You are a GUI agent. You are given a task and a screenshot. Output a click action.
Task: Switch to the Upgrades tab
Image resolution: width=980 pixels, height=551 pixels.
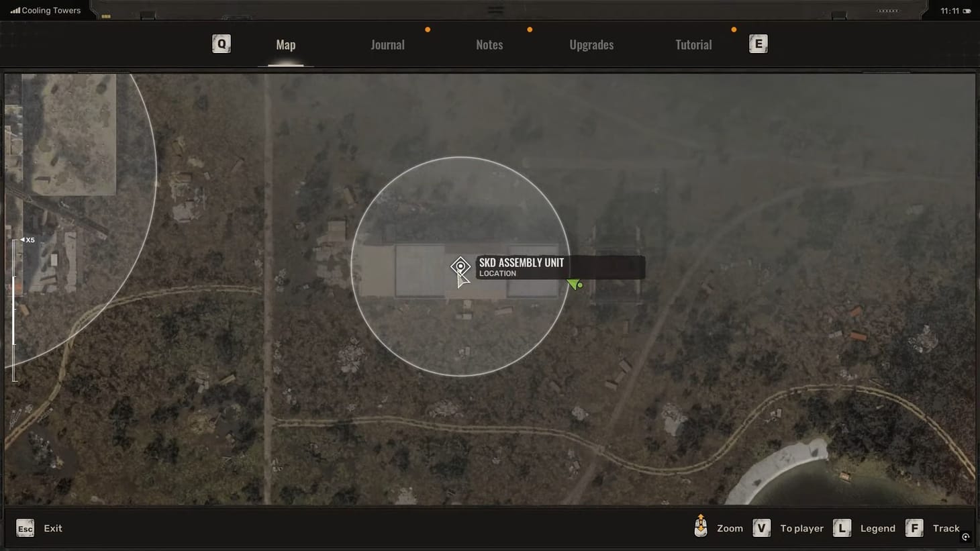(591, 44)
